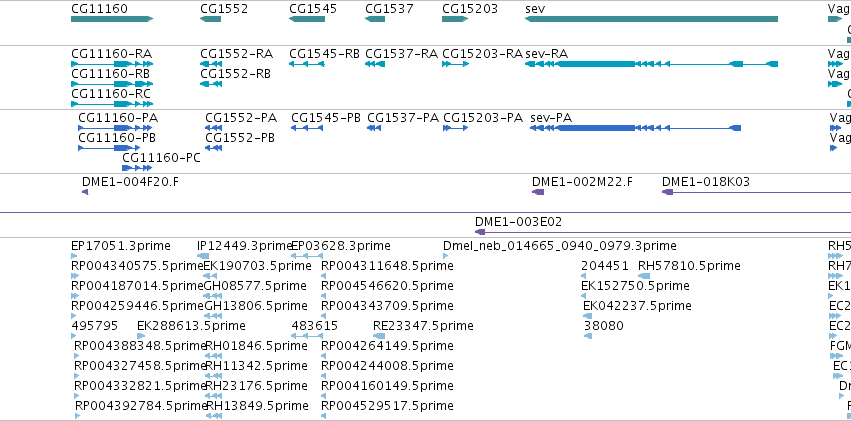Select clone DME1-004F20.F label
This screenshot has height=421, width=851.
pyautogui.click(x=130, y=182)
